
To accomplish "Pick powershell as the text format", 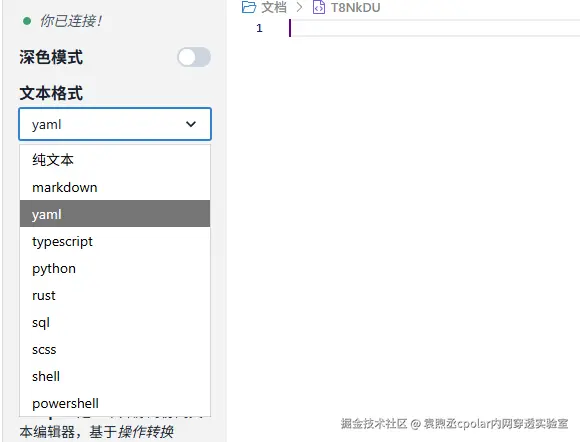I will pos(115,403).
